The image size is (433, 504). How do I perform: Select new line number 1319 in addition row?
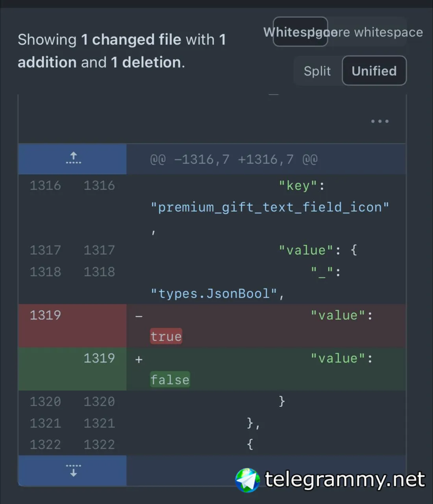point(99,358)
